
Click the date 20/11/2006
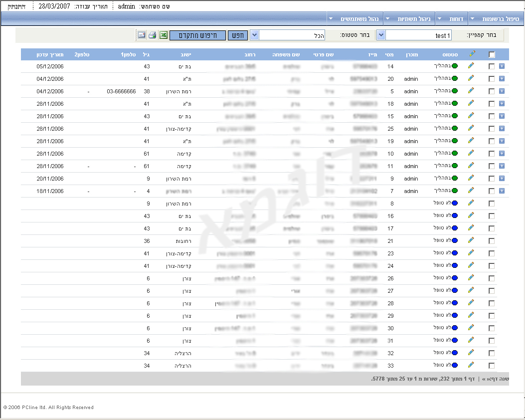(50, 179)
